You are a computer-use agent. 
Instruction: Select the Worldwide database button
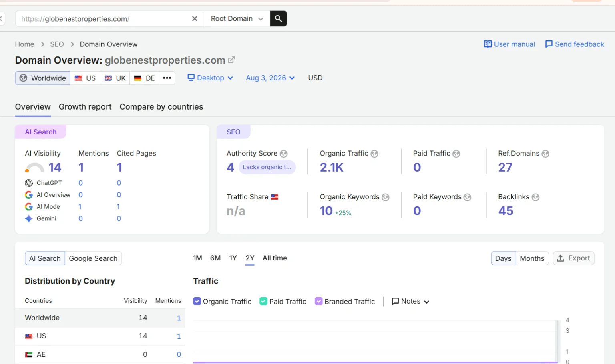tap(43, 78)
